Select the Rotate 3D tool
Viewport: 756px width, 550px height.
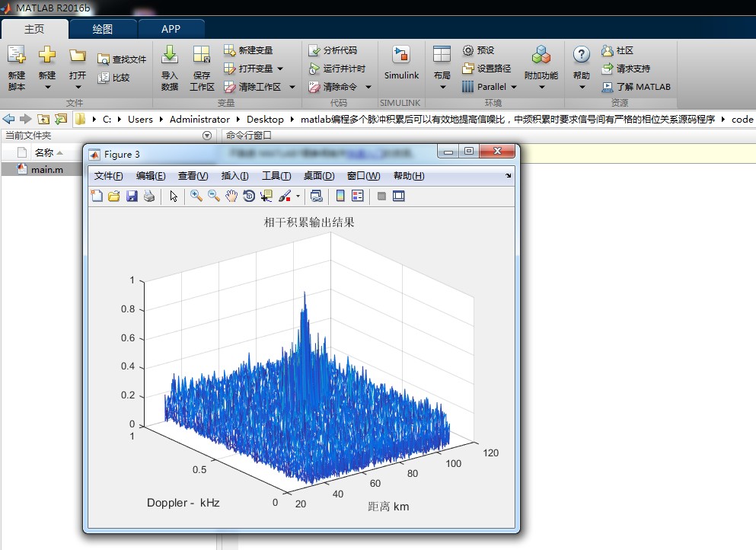(249, 196)
